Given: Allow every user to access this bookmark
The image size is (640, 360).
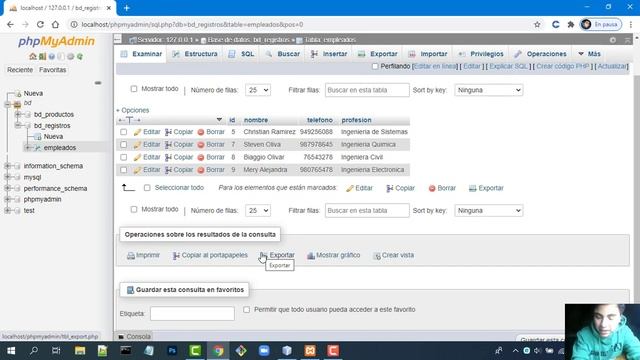Looking at the screenshot, I should [247, 309].
